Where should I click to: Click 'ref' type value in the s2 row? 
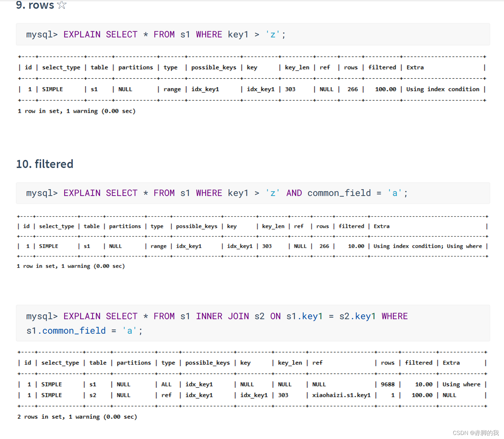pyautogui.click(x=166, y=395)
